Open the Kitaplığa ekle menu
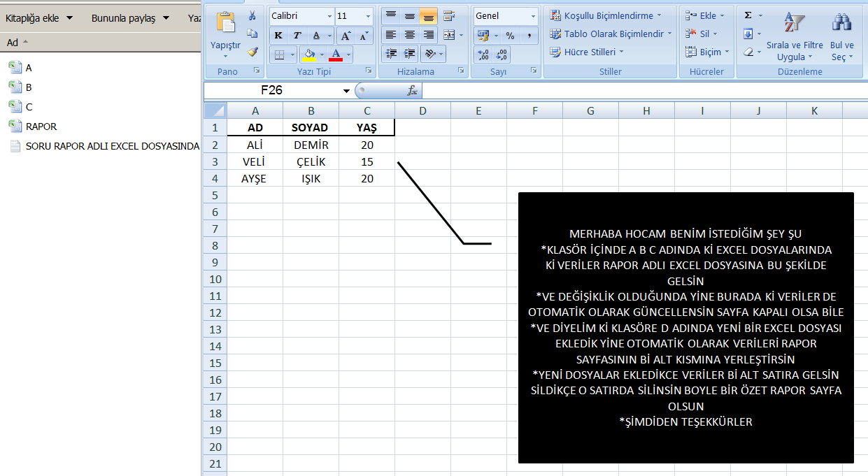868x476 pixels. point(38,18)
